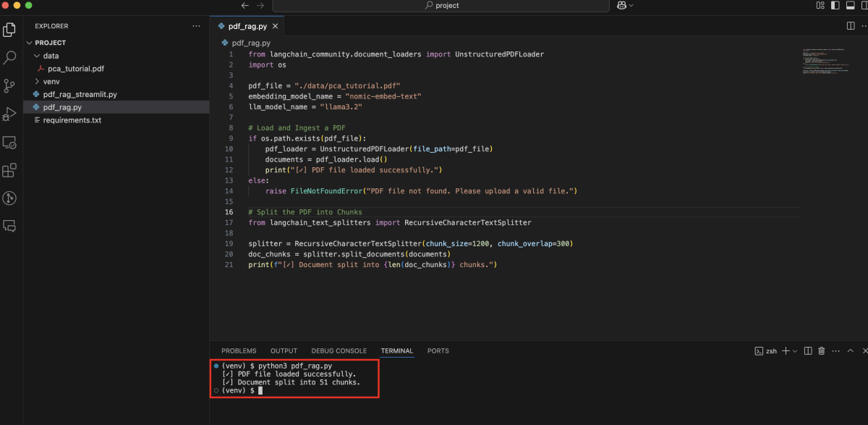Open requirements.txt in Explorer

[72, 120]
